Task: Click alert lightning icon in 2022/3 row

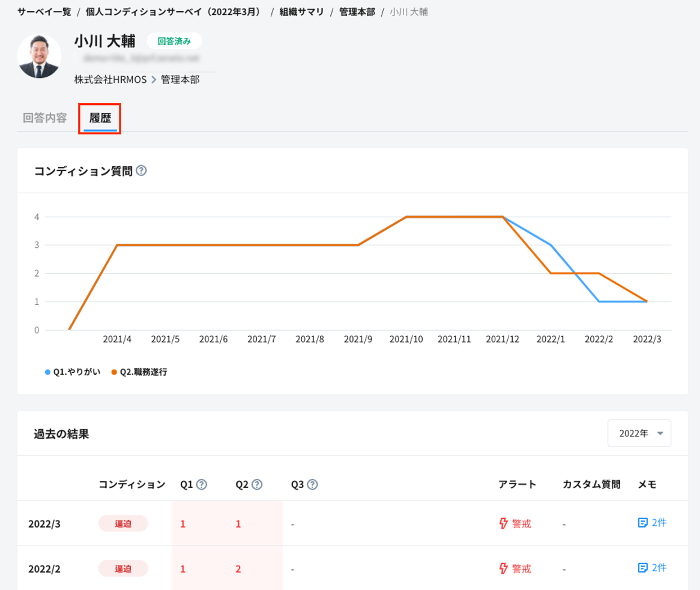Action: click(x=504, y=523)
